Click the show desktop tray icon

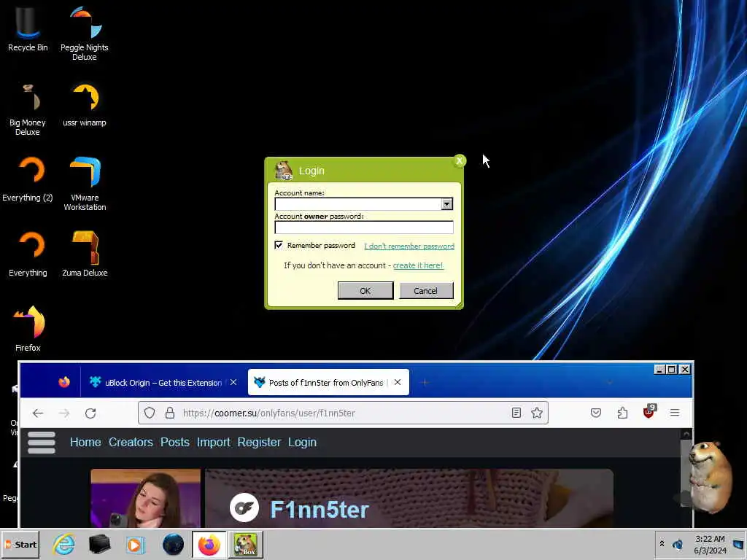[738, 544]
